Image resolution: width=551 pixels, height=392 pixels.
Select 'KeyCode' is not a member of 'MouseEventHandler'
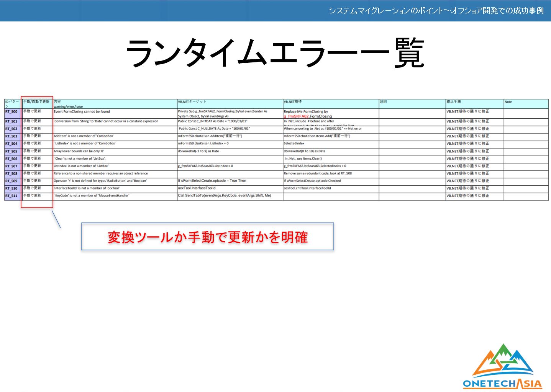pyautogui.click(x=115, y=196)
